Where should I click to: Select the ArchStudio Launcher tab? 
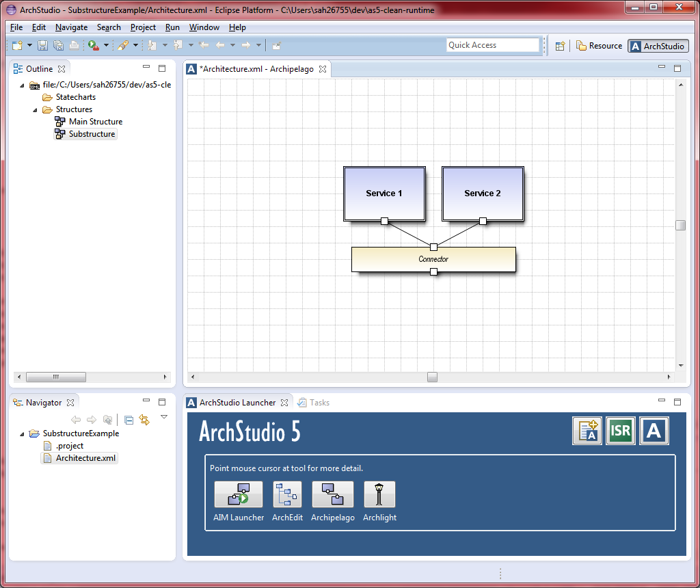click(x=237, y=402)
